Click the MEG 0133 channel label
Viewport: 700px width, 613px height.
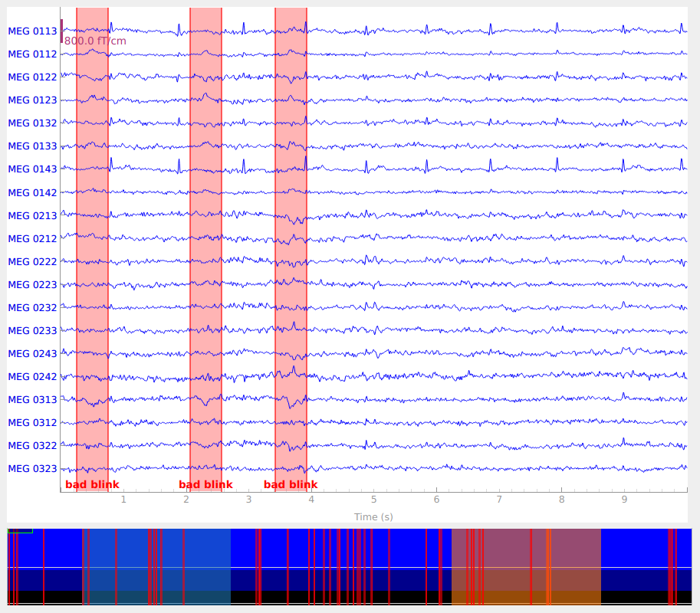pyautogui.click(x=32, y=146)
